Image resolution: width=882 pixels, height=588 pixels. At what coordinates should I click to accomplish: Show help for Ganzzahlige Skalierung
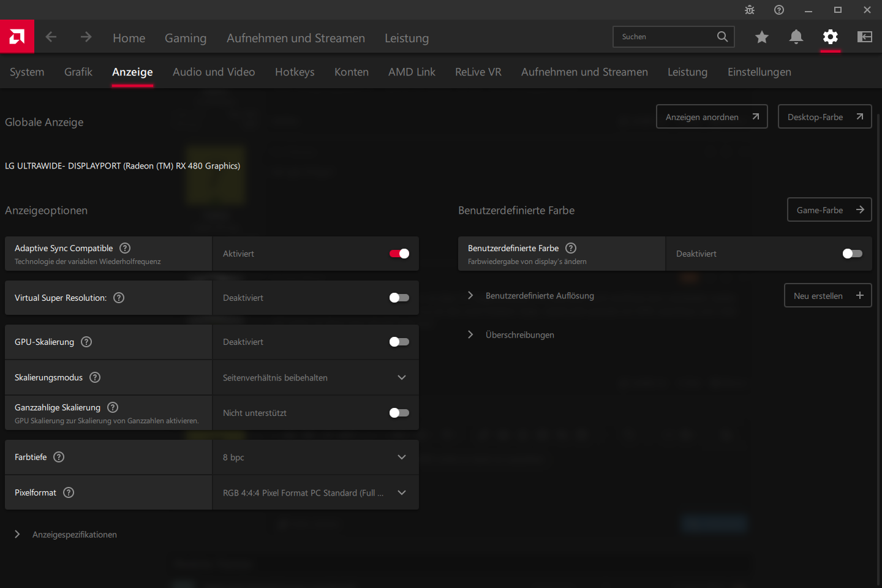(113, 407)
